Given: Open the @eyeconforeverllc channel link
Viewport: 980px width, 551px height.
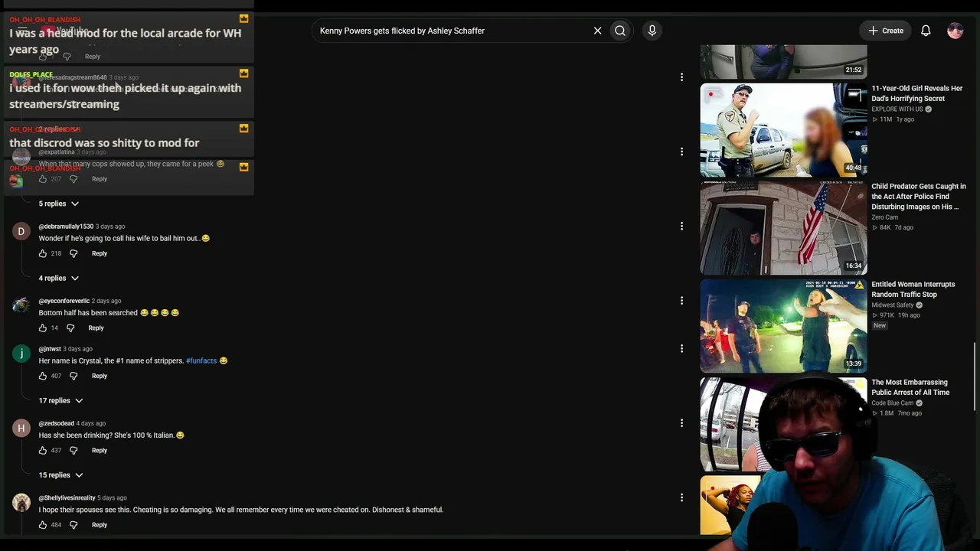Looking at the screenshot, I should pyautogui.click(x=64, y=301).
